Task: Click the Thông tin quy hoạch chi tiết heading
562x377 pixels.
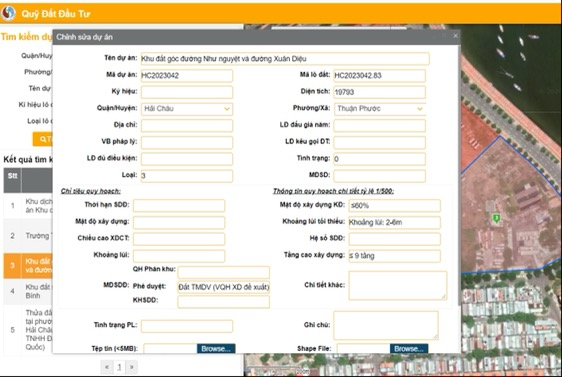Action: (333, 191)
